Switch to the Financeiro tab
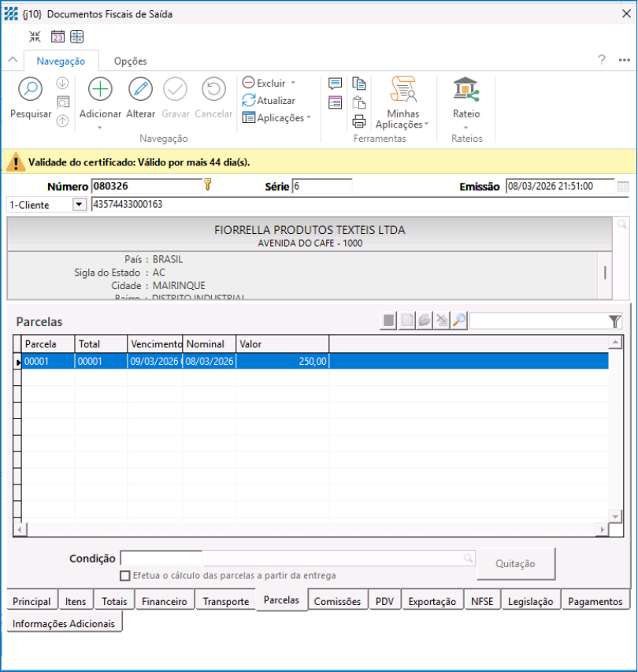This screenshot has height=672, width=638. (165, 601)
